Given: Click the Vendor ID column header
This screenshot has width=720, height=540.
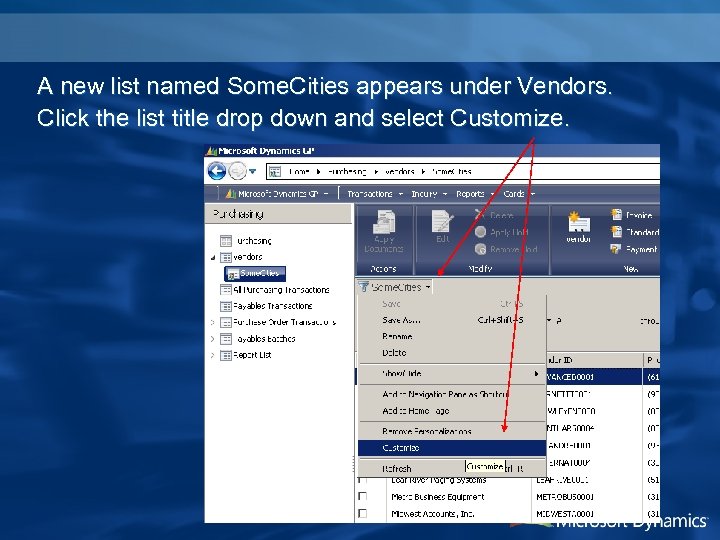Looking at the screenshot, I should point(594,360).
